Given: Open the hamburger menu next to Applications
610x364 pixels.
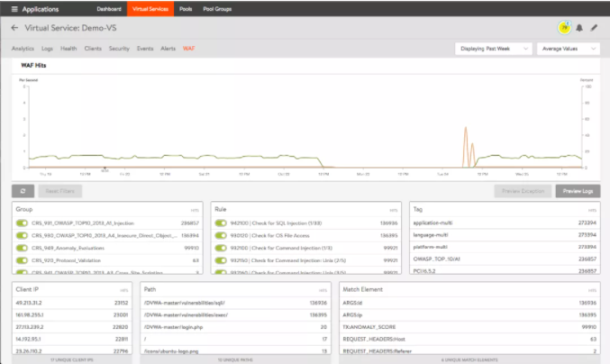Looking at the screenshot, I should 14,8.
